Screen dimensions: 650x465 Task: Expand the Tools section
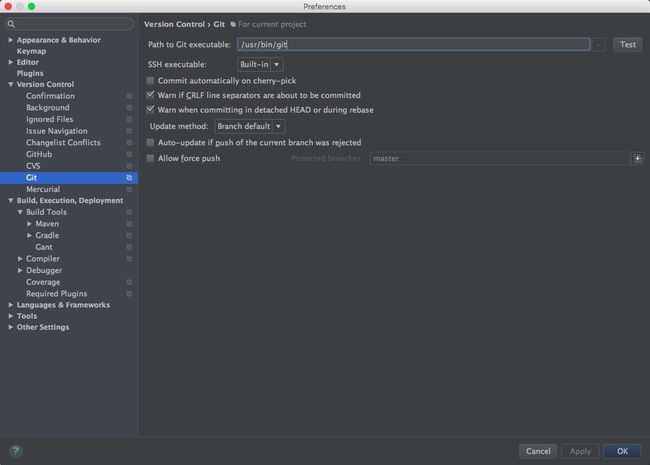11,316
